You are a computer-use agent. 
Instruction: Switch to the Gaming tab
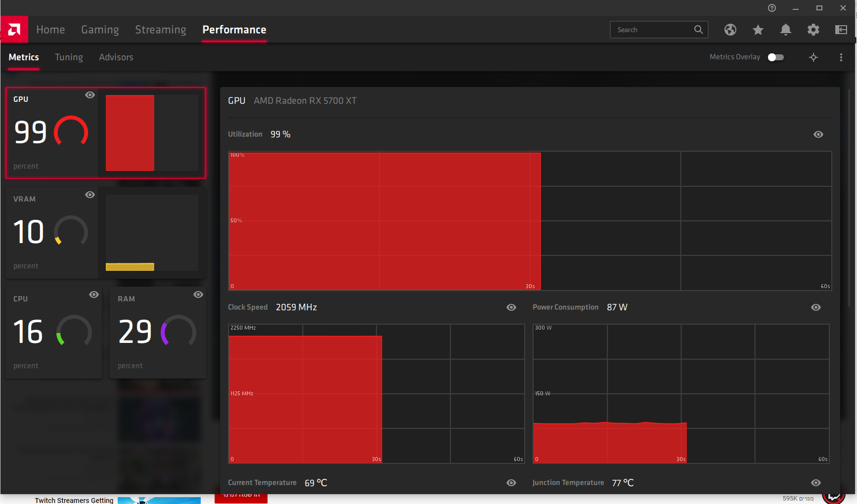100,30
